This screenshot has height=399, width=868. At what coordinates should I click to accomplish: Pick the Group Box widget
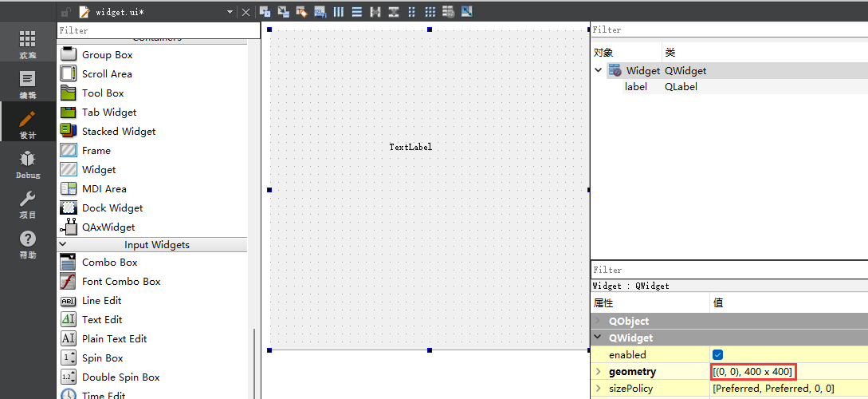click(152, 55)
